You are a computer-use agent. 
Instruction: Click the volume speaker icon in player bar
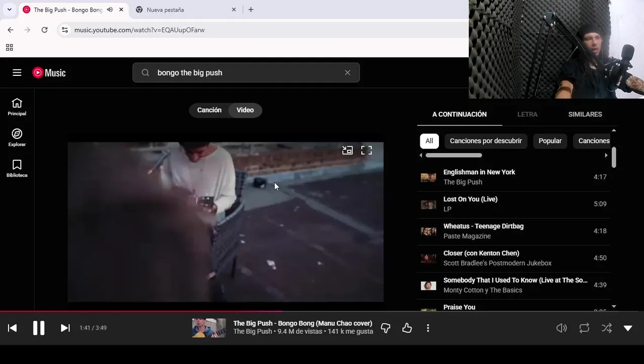point(562,328)
